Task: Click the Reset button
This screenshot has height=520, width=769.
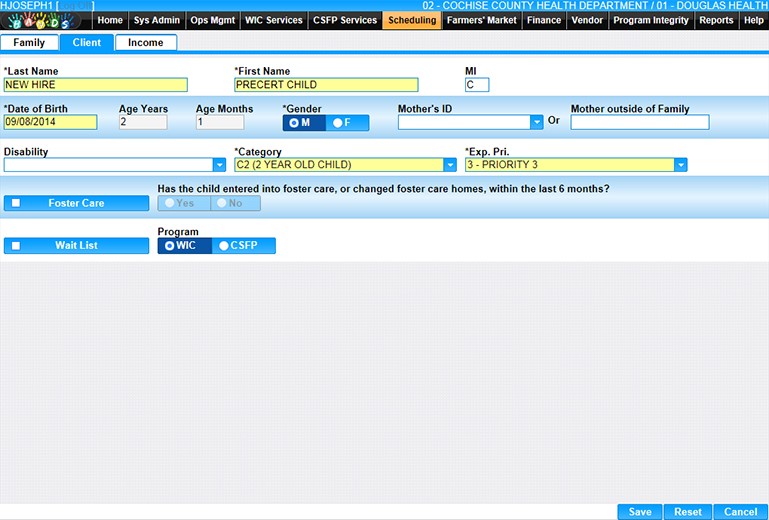Action: pos(688,512)
